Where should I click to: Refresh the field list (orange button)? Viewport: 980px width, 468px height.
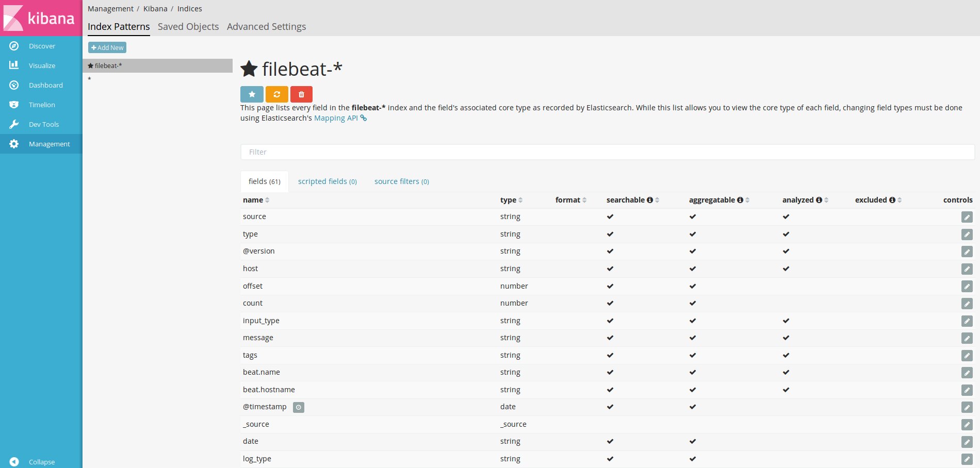pos(277,94)
